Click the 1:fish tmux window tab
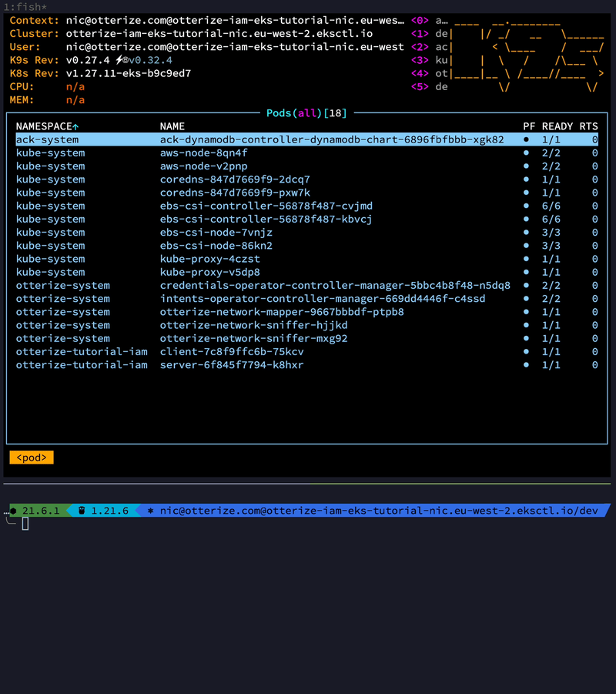The width and height of the screenshot is (616, 694). [x=25, y=7]
